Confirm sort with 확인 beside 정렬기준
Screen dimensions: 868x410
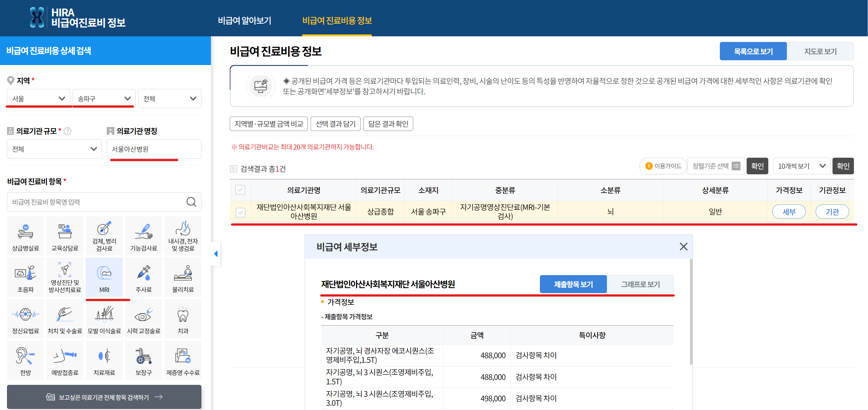click(757, 166)
